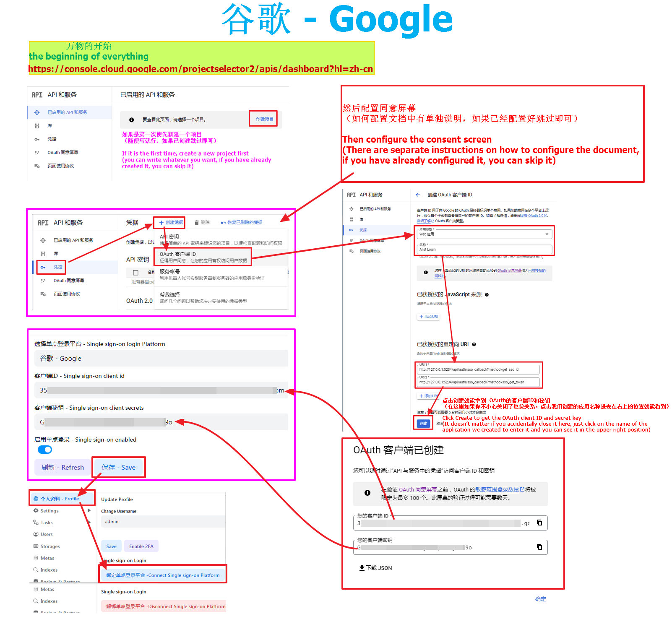This screenshot has height=619, width=672.
Task: Click 创建凭据 button
Action: coord(171,222)
